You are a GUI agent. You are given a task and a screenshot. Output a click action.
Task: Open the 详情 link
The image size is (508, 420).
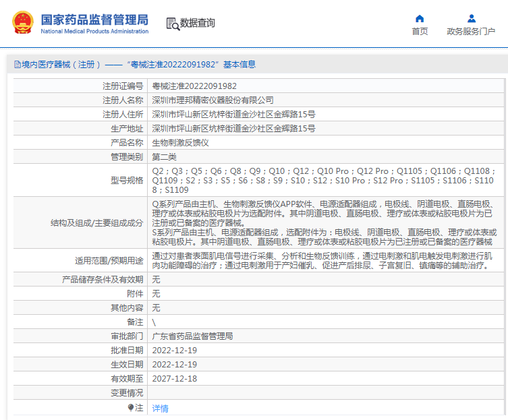click(x=160, y=409)
